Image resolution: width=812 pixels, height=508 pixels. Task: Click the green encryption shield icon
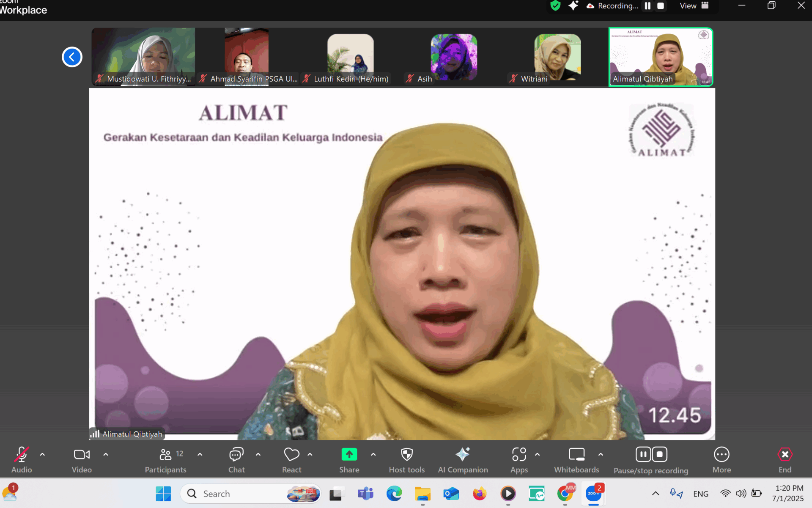tap(555, 6)
